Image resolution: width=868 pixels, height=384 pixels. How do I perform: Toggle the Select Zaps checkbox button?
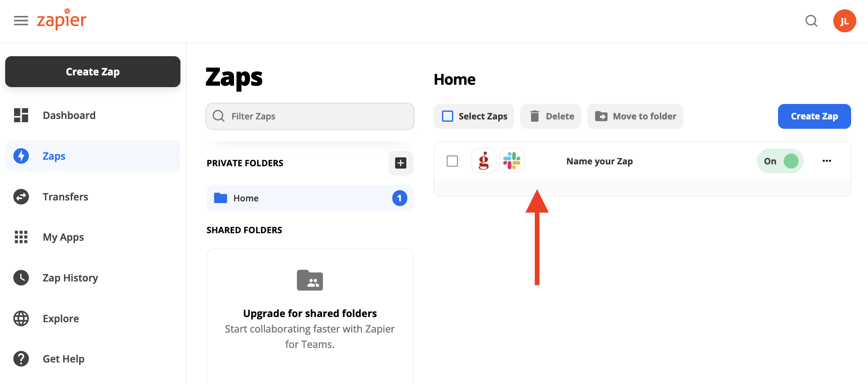pos(474,116)
